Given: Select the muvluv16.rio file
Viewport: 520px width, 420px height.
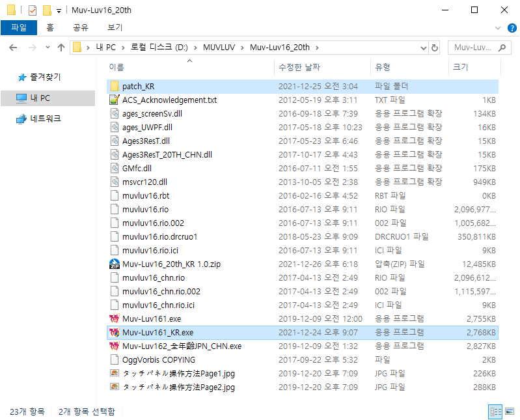Looking at the screenshot, I should 303,209.
